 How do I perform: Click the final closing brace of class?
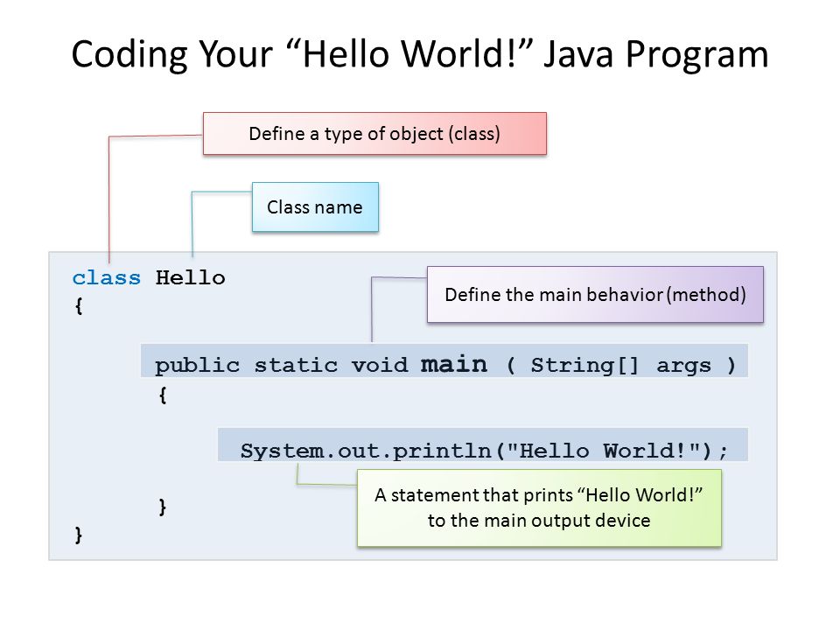coord(79,535)
